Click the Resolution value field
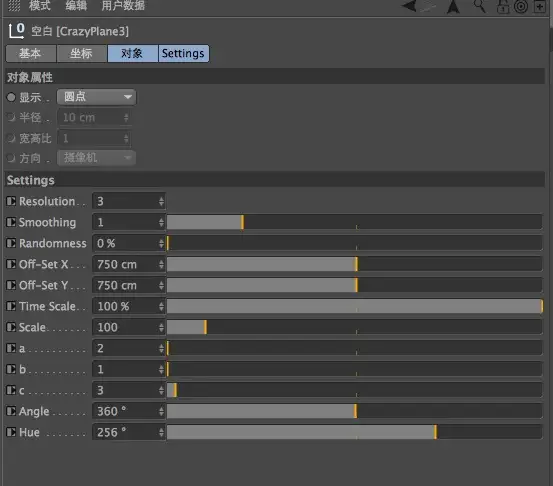The width and height of the screenshot is (553, 486). click(x=129, y=201)
